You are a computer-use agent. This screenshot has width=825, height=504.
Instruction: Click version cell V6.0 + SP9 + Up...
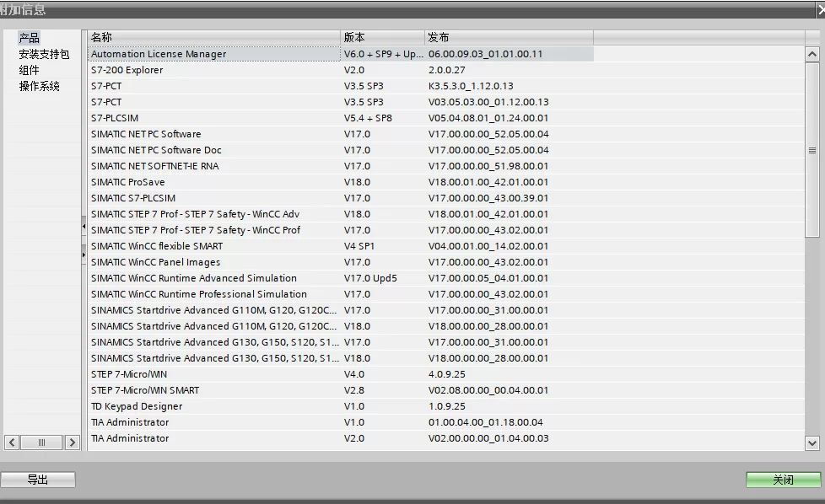tap(384, 54)
